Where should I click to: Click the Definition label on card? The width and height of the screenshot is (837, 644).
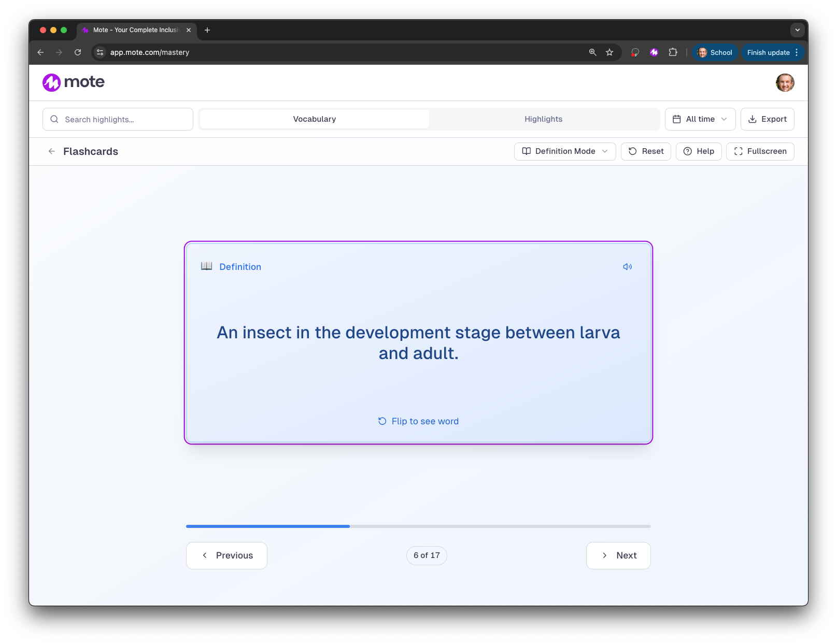click(240, 267)
